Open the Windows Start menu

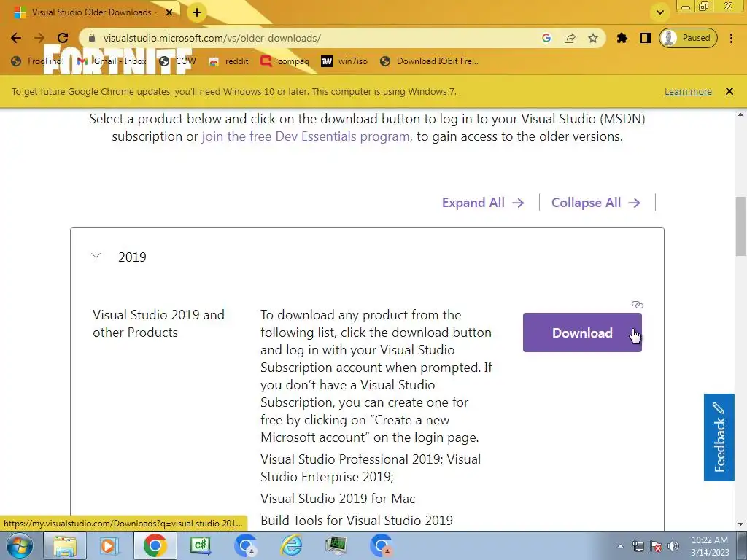pyautogui.click(x=20, y=545)
